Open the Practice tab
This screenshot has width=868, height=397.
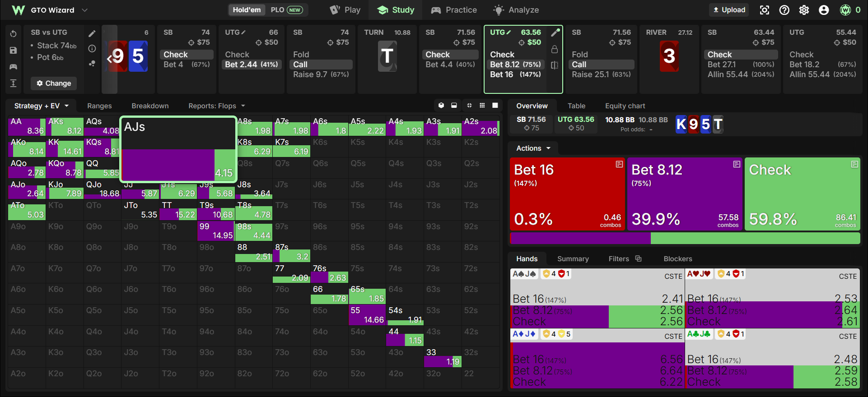[454, 10]
